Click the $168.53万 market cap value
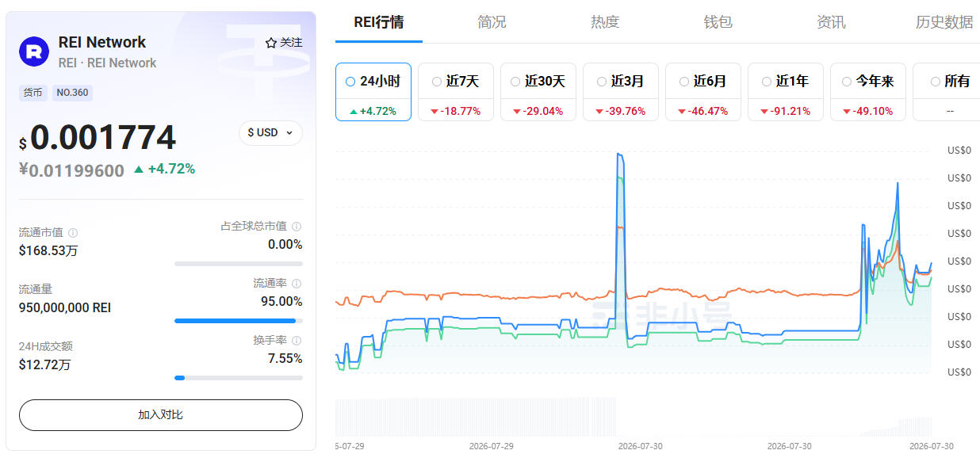Viewport: 980px width, 454px height. pyautogui.click(x=48, y=251)
